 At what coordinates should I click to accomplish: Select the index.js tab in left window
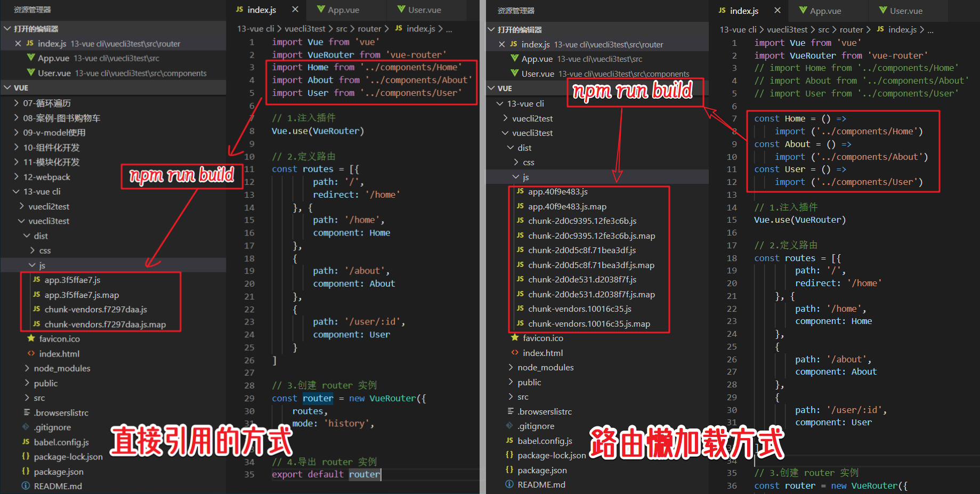(262, 10)
